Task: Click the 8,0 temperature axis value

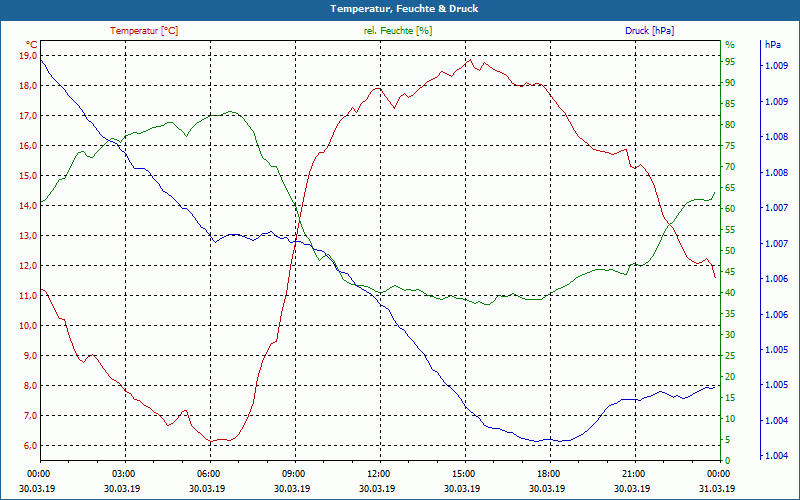Action: pyautogui.click(x=30, y=386)
